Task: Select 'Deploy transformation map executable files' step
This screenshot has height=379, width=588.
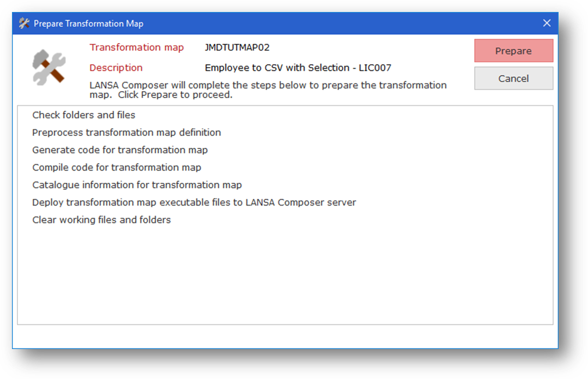Action: 194,202
